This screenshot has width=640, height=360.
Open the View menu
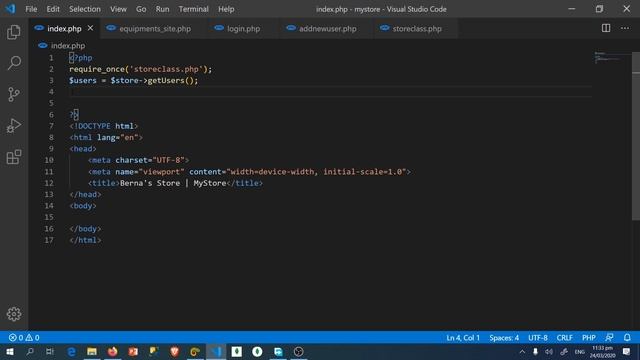pyautogui.click(x=118, y=9)
